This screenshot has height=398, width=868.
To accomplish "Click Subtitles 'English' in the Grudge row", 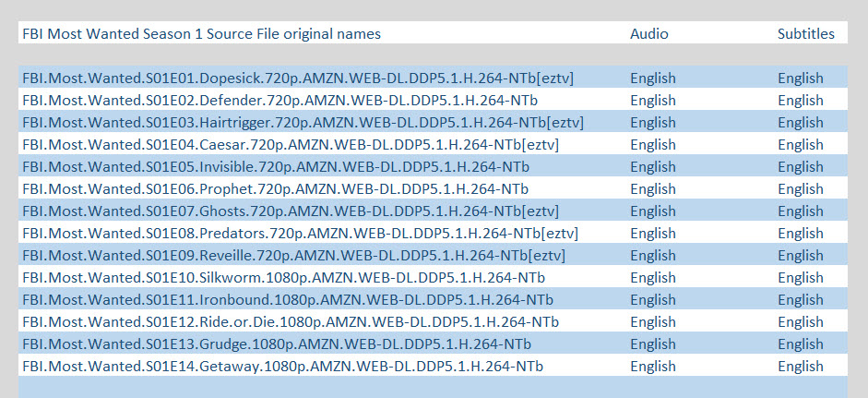I will [801, 344].
